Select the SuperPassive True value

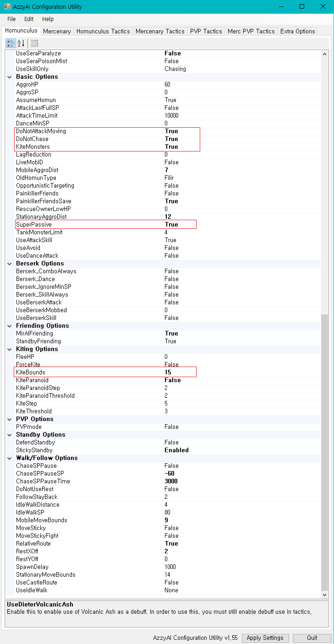tap(171, 225)
